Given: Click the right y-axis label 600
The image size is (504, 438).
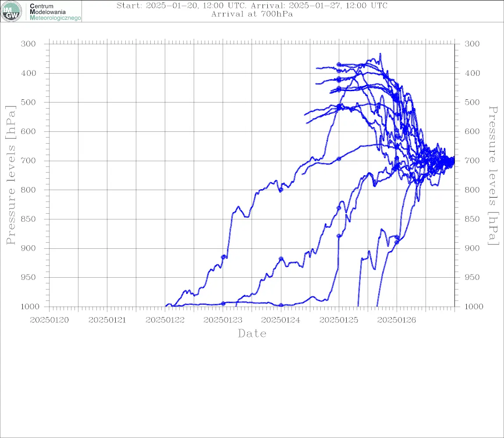Looking at the screenshot, I should 472,131.
